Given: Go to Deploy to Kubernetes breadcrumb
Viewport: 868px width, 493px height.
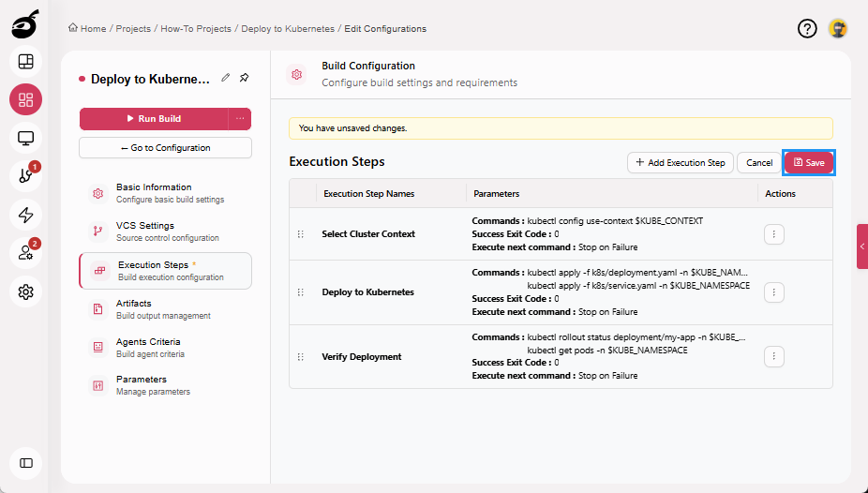Looking at the screenshot, I should coord(288,29).
